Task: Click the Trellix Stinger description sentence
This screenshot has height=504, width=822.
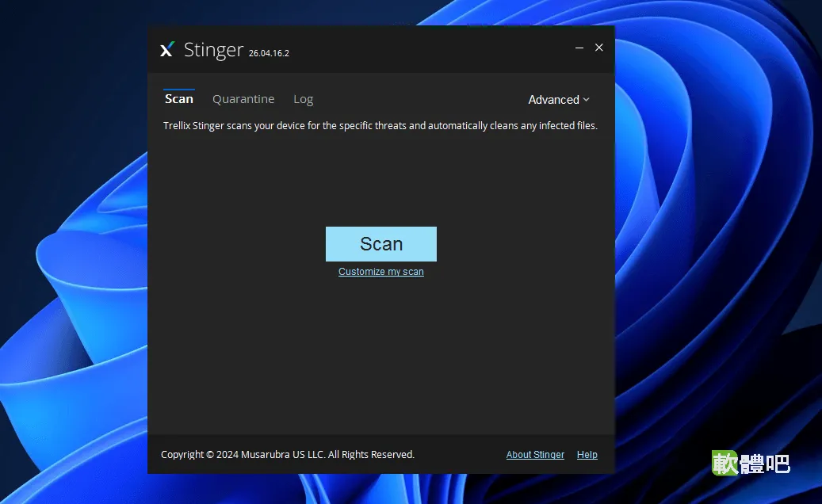Action: click(x=380, y=126)
